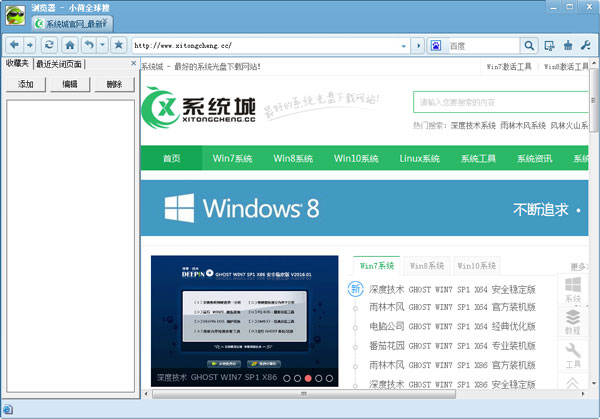Expand the address bar URL history dropdown
This screenshot has height=419, width=600.
click(403, 46)
